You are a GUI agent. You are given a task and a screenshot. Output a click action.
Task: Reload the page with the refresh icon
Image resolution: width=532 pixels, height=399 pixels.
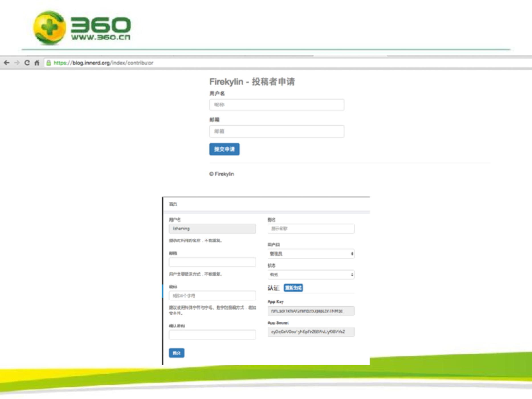[27, 63]
